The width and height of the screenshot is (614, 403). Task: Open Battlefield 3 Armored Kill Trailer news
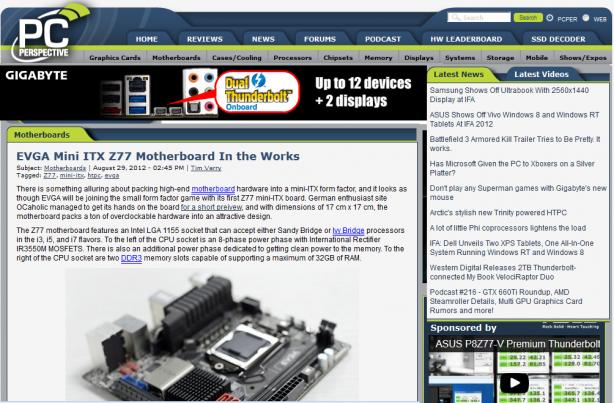point(515,144)
